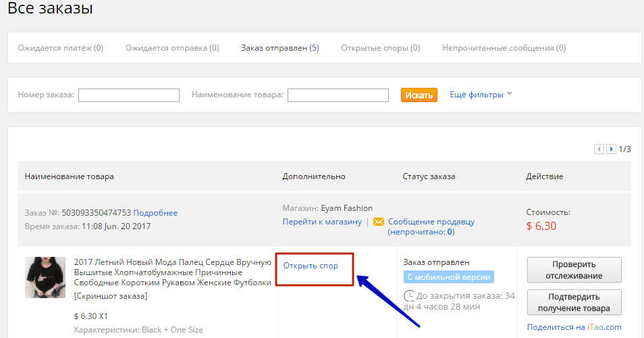Click Открыть спор link
This screenshot has width=644, height=338.
(x=311, y=266)
